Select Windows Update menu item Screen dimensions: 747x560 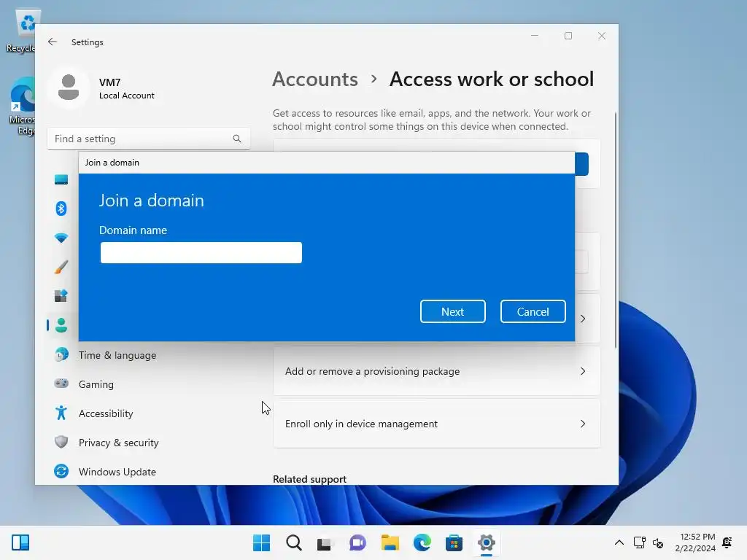coord(117,472)
